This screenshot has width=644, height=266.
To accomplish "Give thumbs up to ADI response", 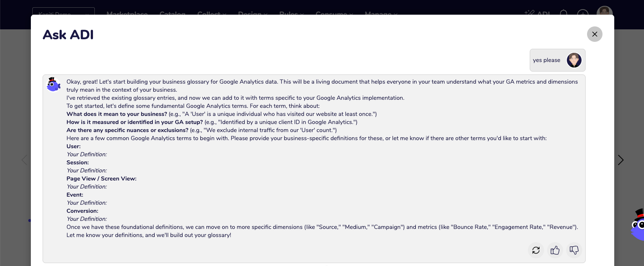I will tap(555, 250).
